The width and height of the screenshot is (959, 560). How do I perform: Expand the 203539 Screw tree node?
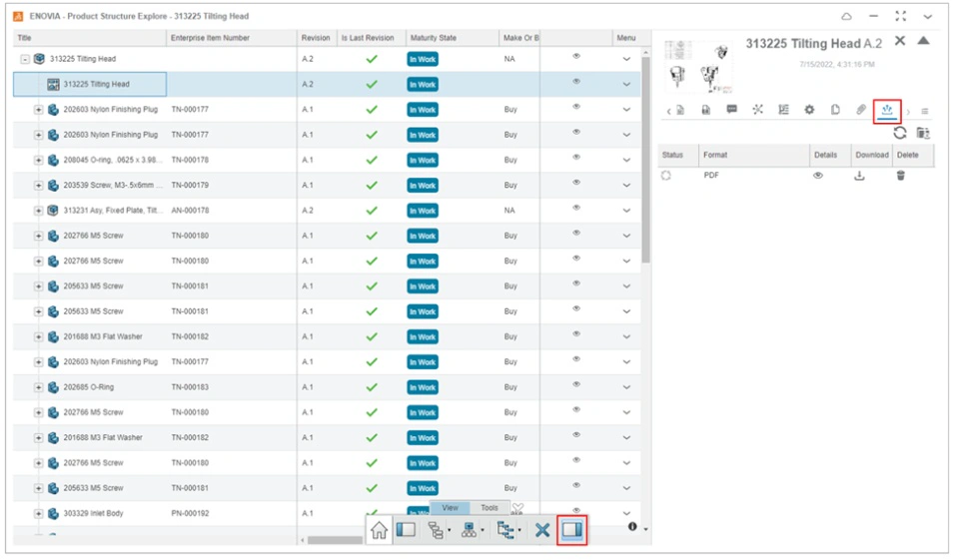point(38,186)
